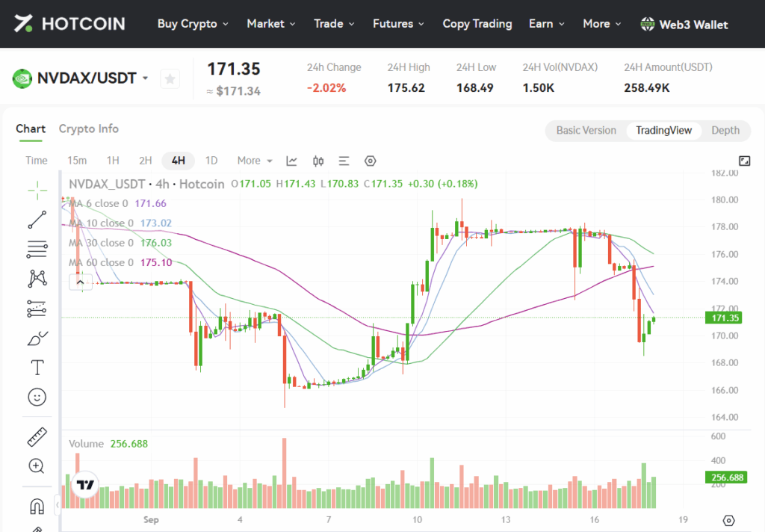
Task: Select the crosshair cursor tool
Action: tap(37, 191)
